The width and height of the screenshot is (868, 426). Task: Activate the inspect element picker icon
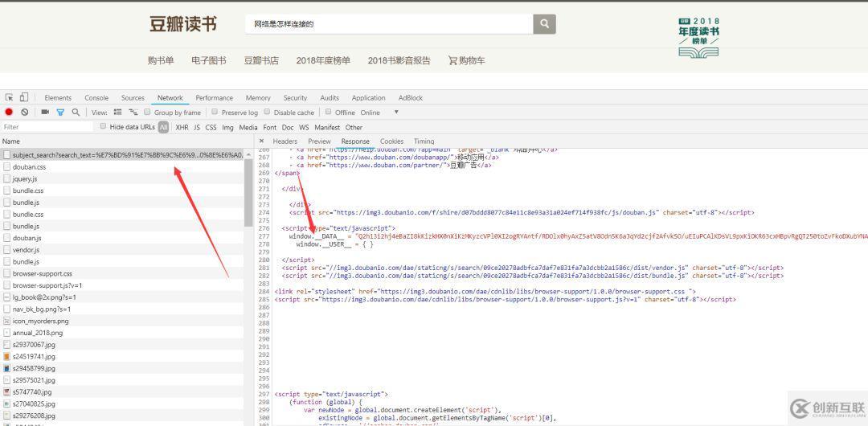(x=10, y=97)
